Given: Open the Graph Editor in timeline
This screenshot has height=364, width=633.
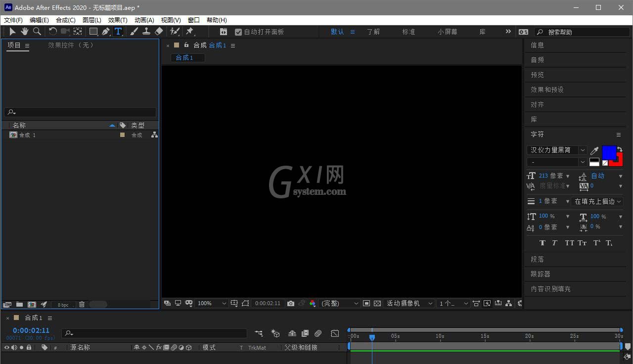Looking at the screenshot, I should click(x=335, y=334).
